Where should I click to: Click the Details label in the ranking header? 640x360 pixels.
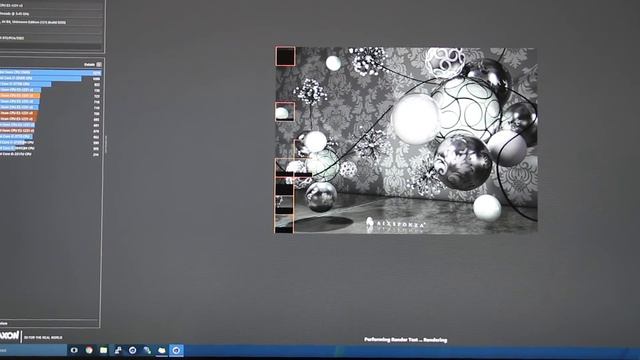(89, 64)
